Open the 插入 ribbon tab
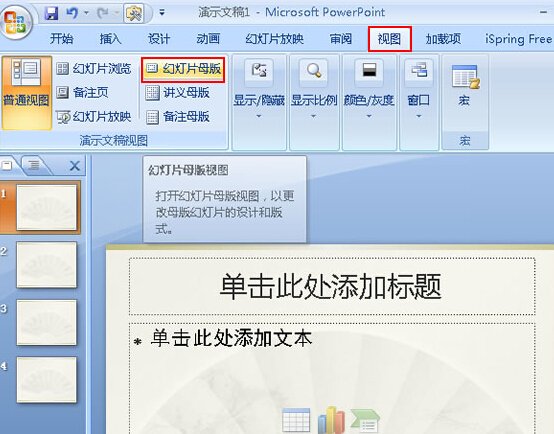Image resolution: width=554 pixels, height=434 pixels. [x=110, y=39]
